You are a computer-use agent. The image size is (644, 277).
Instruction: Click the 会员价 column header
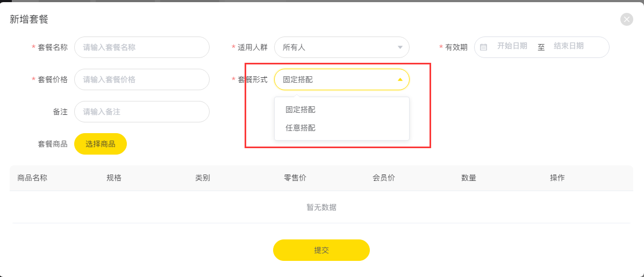[384, 178]
